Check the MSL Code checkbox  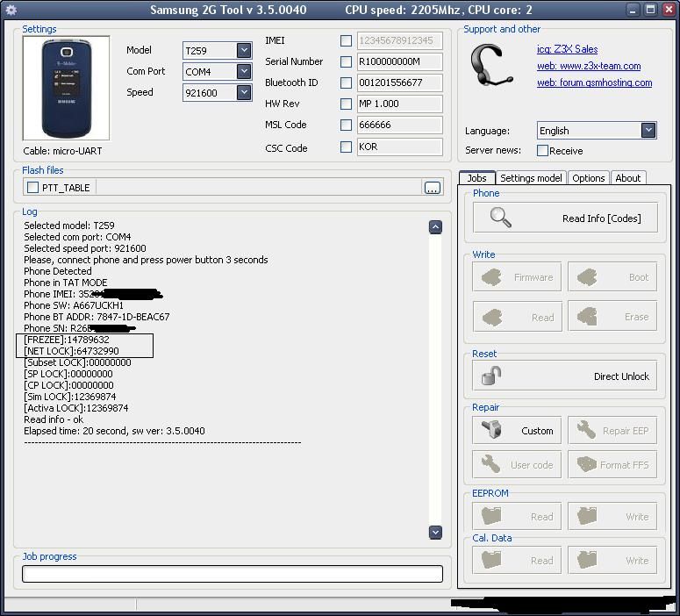[x=346, y=125]
